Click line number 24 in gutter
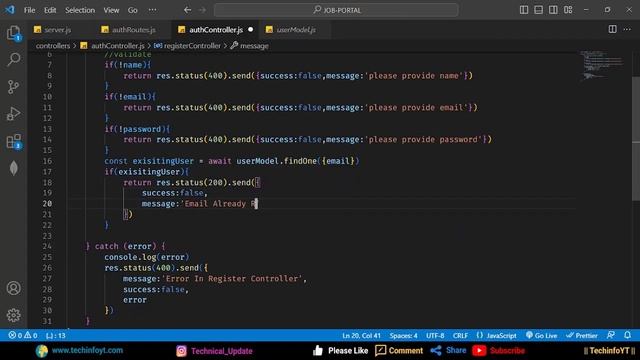 pyautogui.click(x=47, y=246)
